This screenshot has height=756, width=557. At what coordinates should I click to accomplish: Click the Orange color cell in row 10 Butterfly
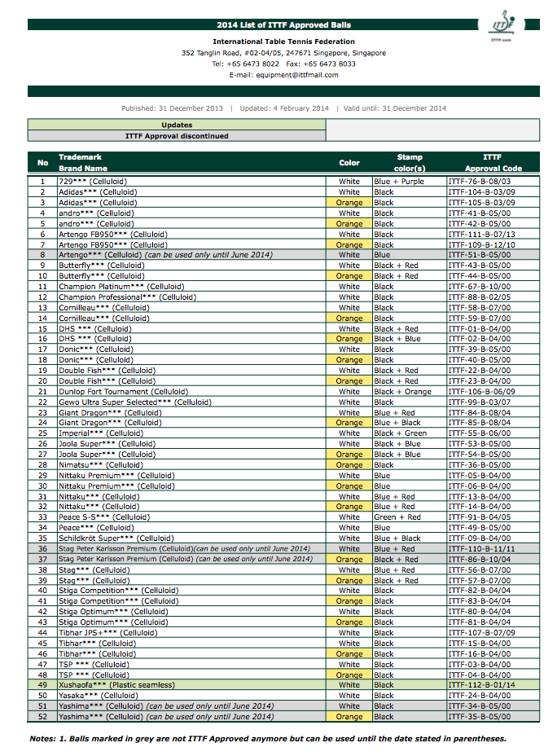pos(349,276)
